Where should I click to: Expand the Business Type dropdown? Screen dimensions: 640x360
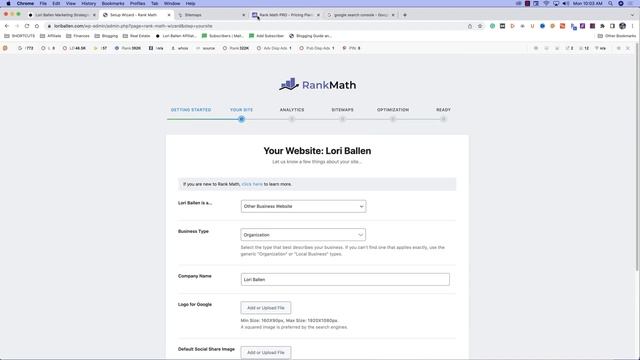303,235
